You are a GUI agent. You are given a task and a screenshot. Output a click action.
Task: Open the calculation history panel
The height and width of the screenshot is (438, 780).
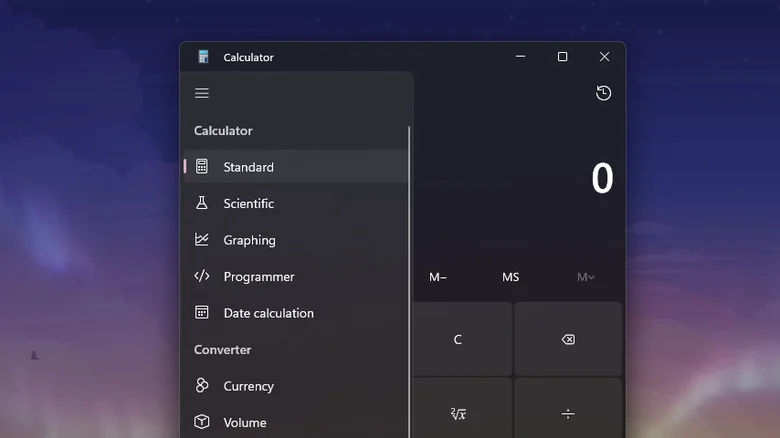[x=603, y=93]
